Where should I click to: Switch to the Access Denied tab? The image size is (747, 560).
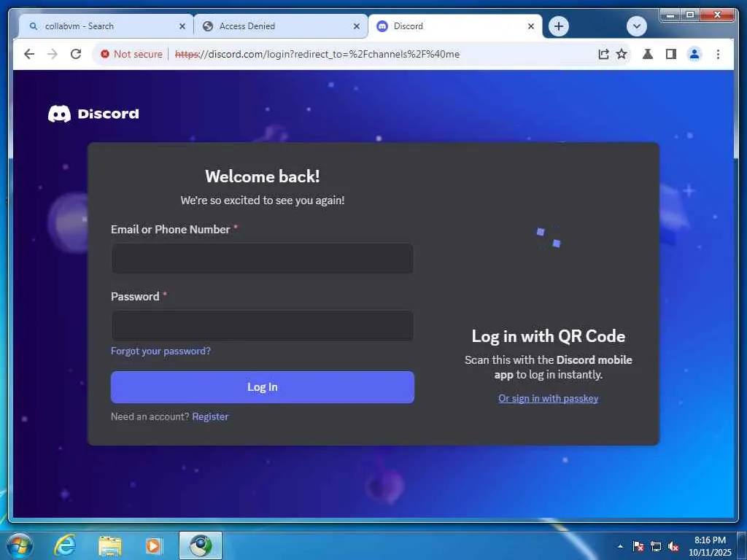click(281, 26)
